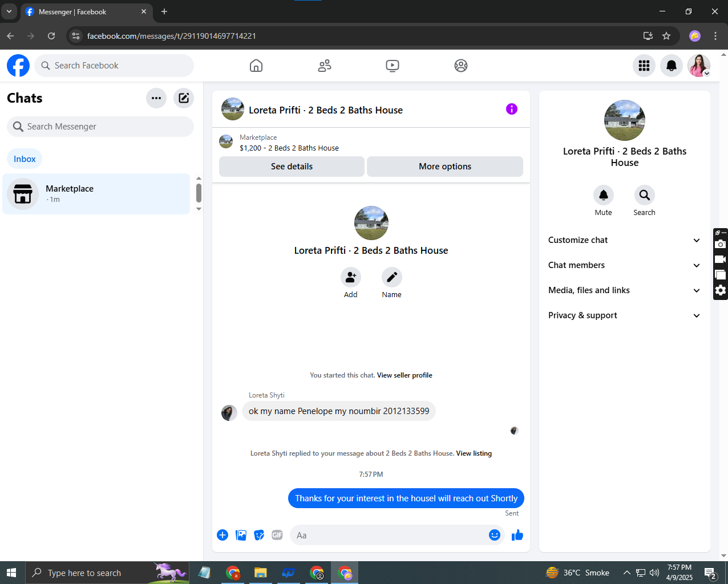Open the Friends icon in top navigation
Viewport: 728px width, 584px height.
tap(325, 66)
